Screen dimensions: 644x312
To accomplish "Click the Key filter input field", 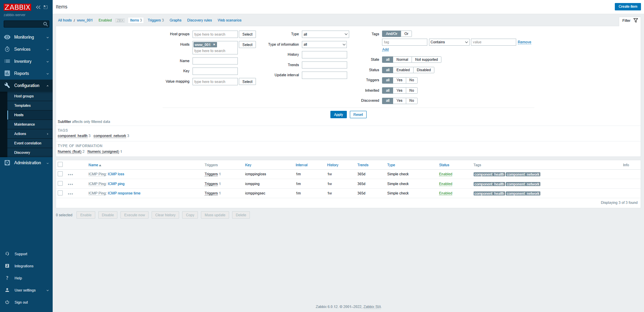I will tap(215, 71).
